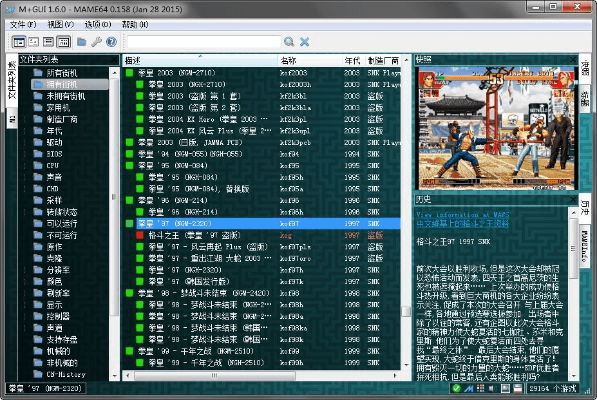Sort by the 制造厂商 column header
597x400 pixels.
pos(383,61)
